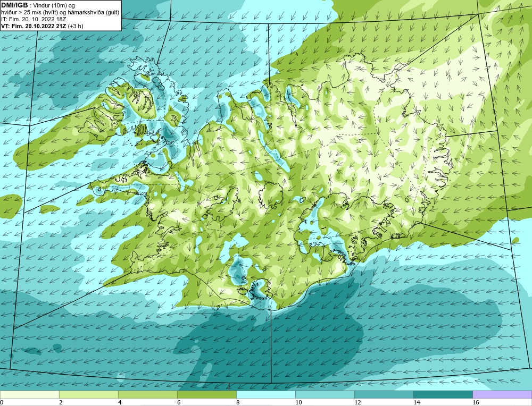
Task: Click the legend scale label '8'
Action: [x=238, y=402]
